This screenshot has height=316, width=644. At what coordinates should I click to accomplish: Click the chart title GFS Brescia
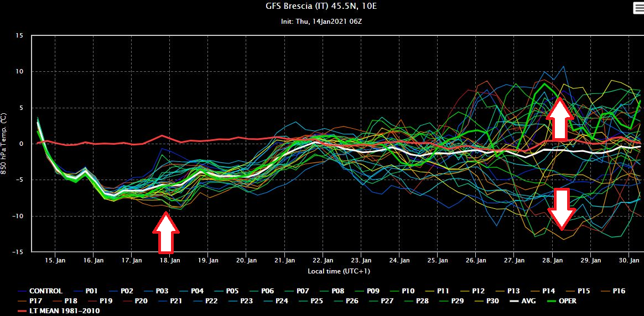(321, 6)
